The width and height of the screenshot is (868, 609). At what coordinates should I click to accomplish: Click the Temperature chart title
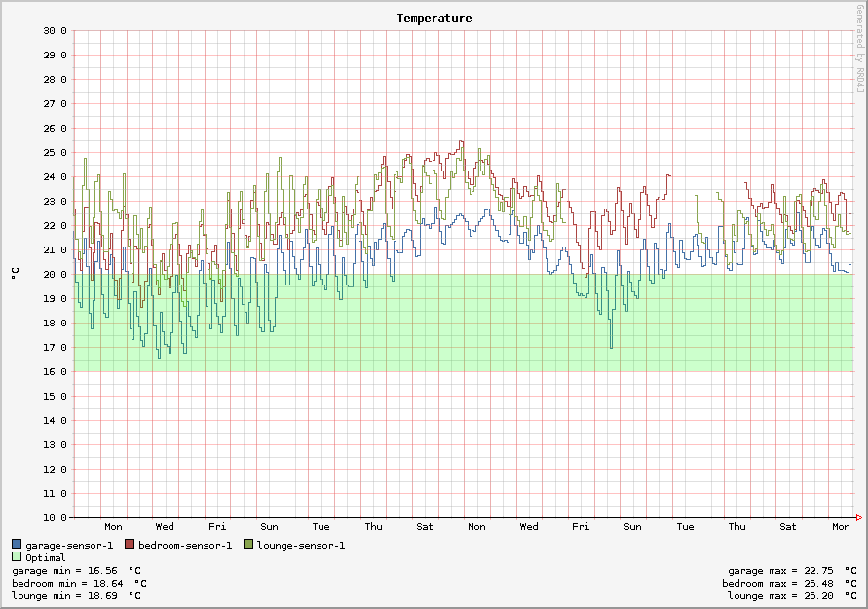coord(434,19)
